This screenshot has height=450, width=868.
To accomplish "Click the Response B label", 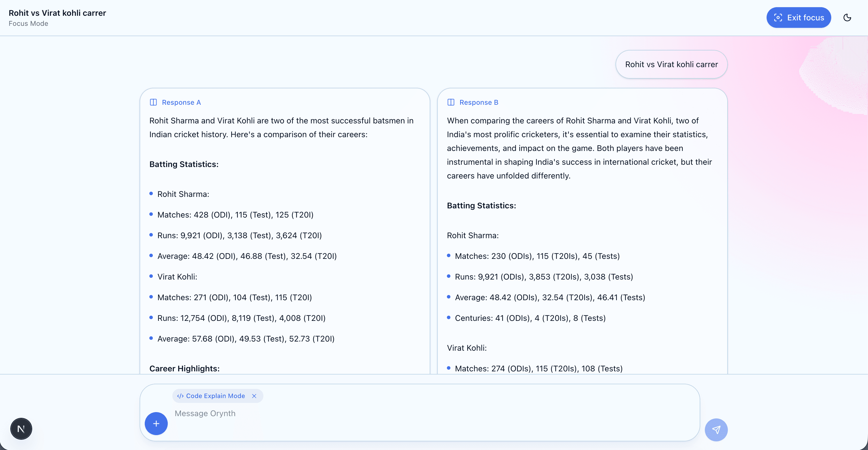I will pos(479,102).
